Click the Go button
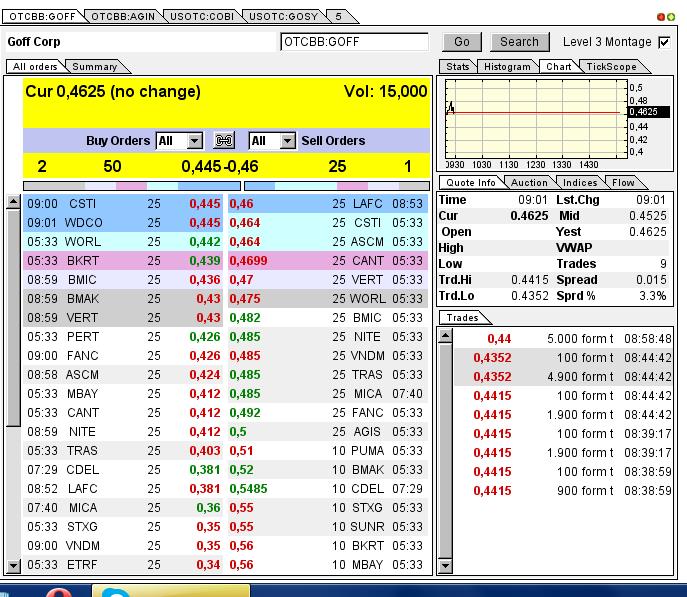The height and width of the screenshot is (597, 687). (462, 42)
